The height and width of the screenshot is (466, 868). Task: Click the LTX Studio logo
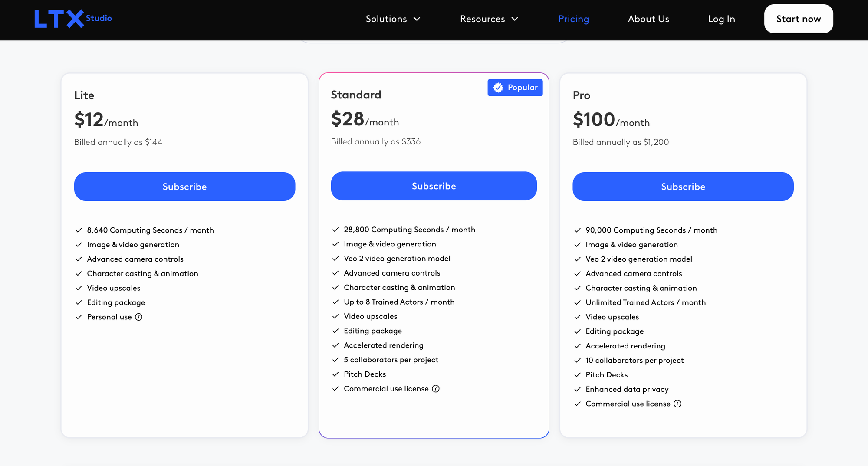click(72, 18)
